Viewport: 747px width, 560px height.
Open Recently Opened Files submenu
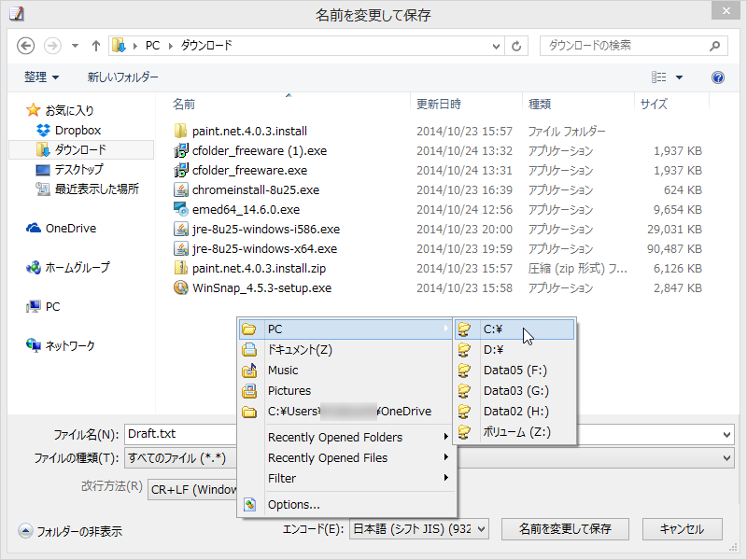pyautogui.click(x=345, y=457)
